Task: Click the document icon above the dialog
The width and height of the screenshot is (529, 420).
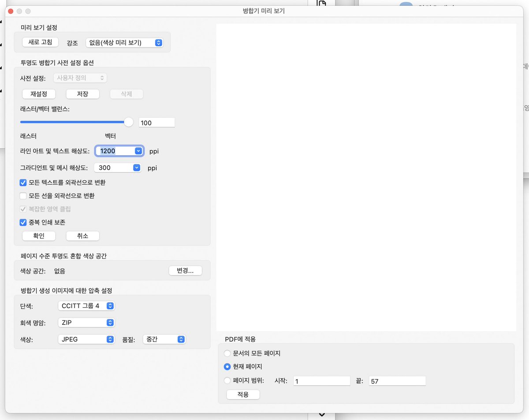Action: [x=322, y=4]
